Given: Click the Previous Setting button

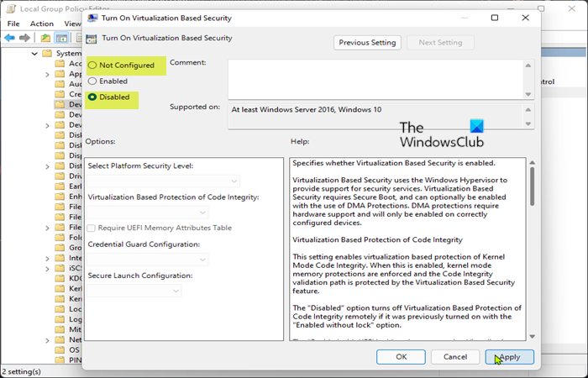Looking at the screenshot, I should point(367,43).
